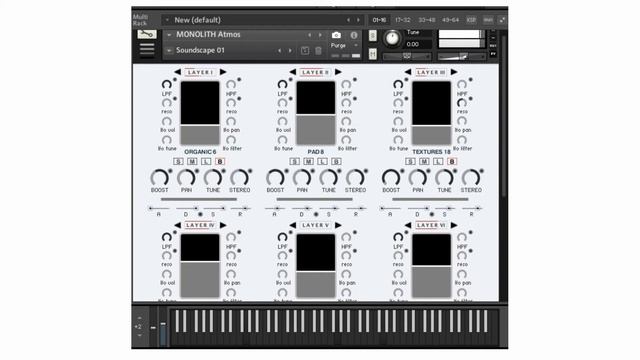Click the Layer I PAN knob
Image resolution: width=640 pixels, height=360 pixels.
pos(186,178)
